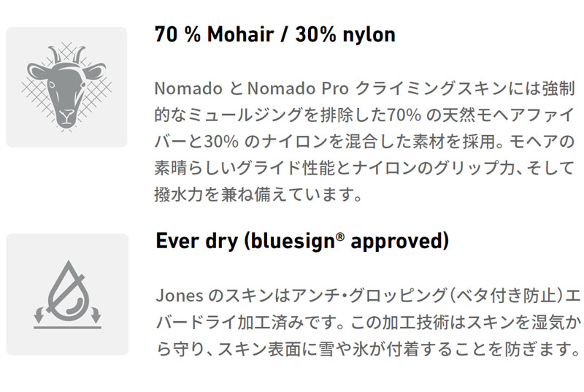Screen dimensions: 584x392
Task: Click the goat head mohair icon
Action: 66,87
